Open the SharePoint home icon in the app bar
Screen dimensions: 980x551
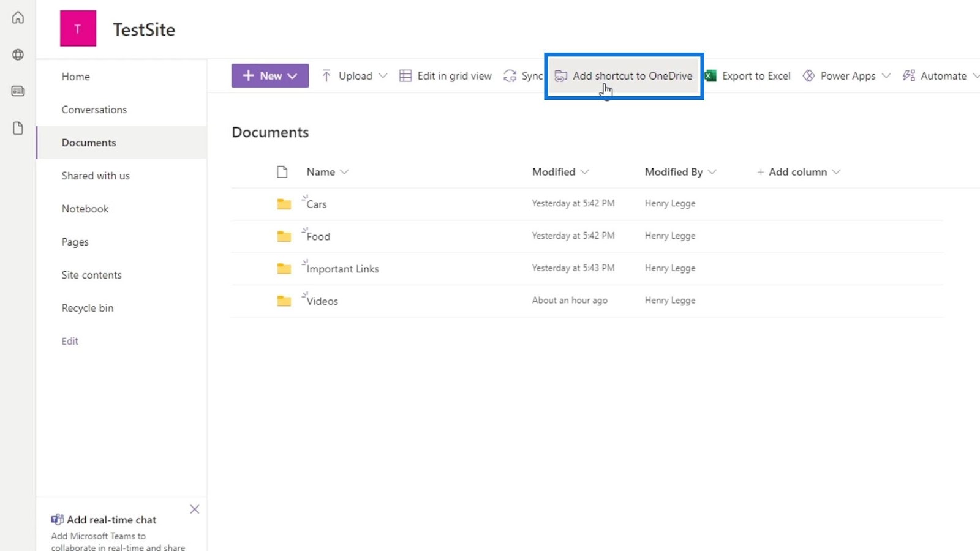click(18, 18)
